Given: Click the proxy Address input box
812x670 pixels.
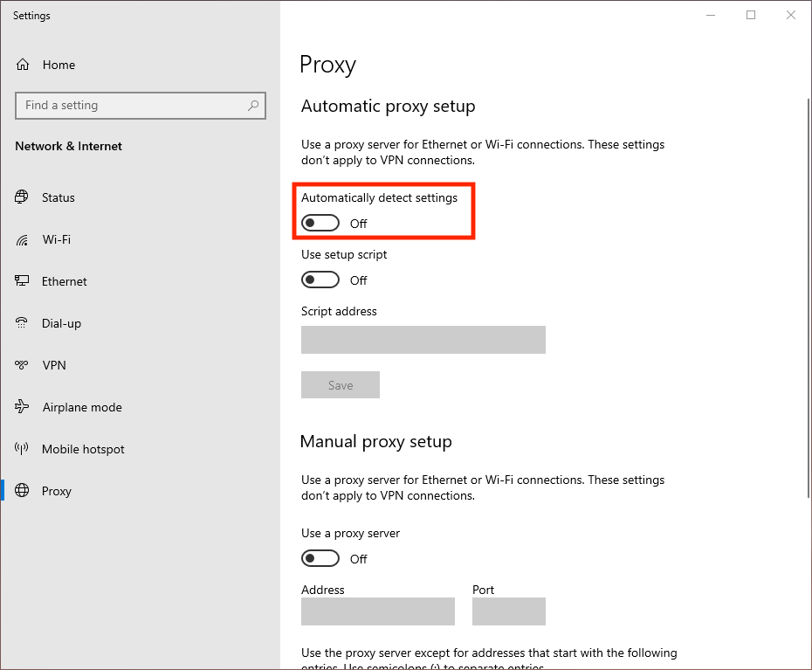Looking at the screenshot, I should tap(377, 611).
